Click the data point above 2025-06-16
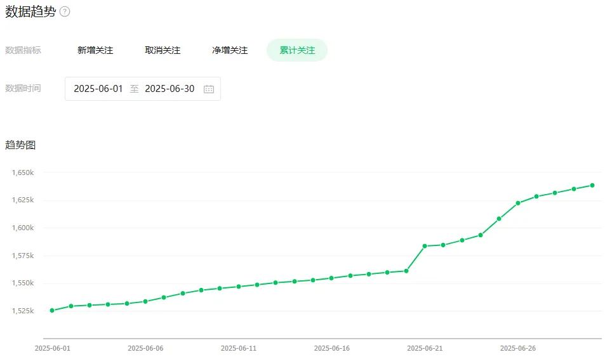The width and height of the screenshot is (612, 364). [x=331, y=278]
